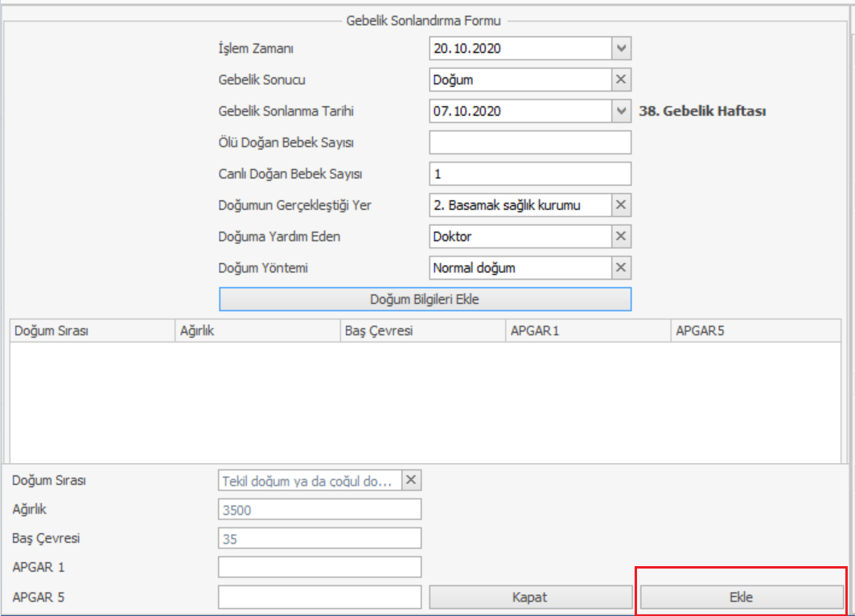Clear the Doğuma Yardım Eden value

(621, 236)
